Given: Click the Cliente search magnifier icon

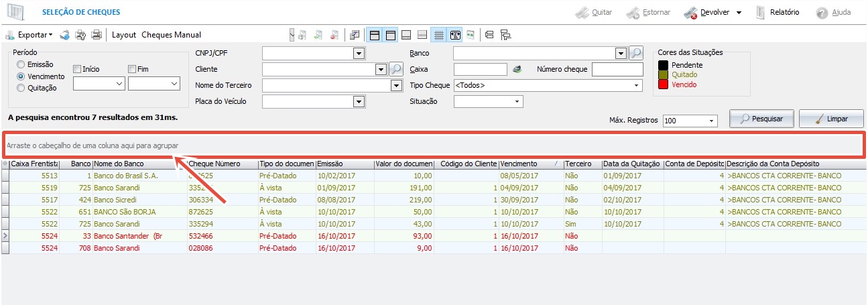Looking at the screenshot, I should [x=395, y=69].
